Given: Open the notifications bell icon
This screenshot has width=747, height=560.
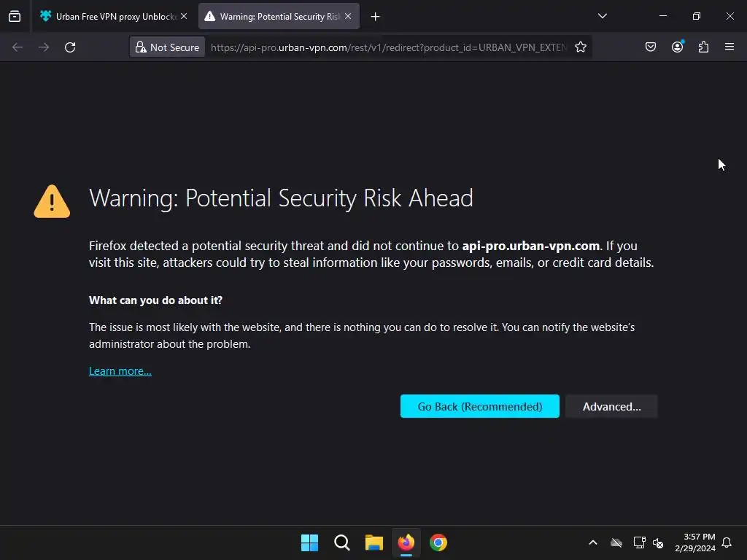Looking at the screenshot, I should (727, 542).
